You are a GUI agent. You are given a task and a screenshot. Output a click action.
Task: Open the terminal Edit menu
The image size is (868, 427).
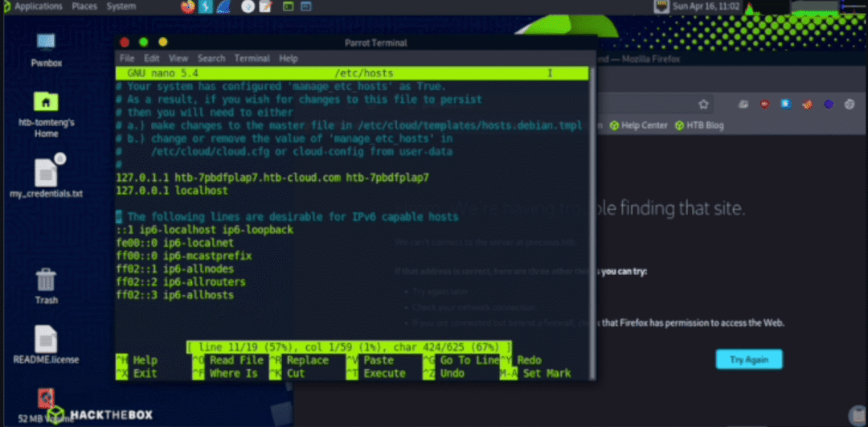[x=152, y=58]
